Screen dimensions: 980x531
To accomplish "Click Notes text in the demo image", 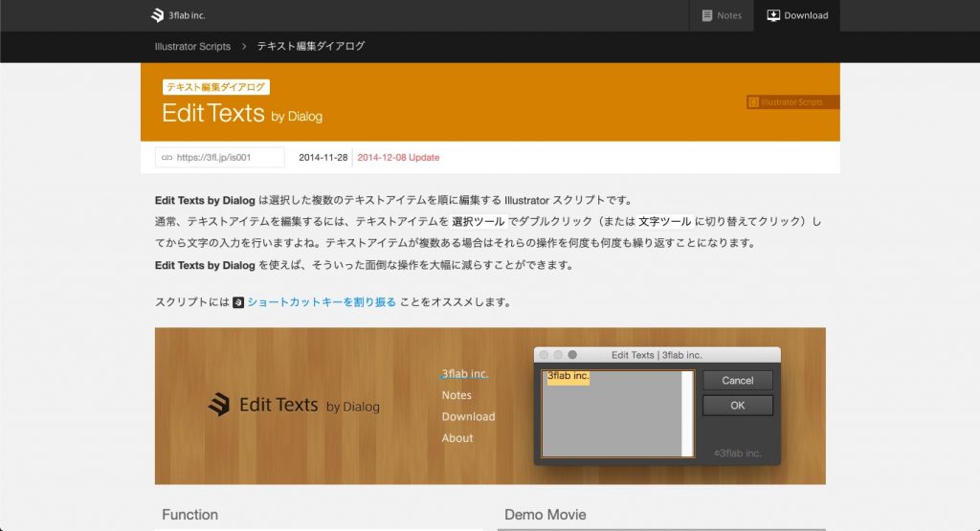I will 457,395.
